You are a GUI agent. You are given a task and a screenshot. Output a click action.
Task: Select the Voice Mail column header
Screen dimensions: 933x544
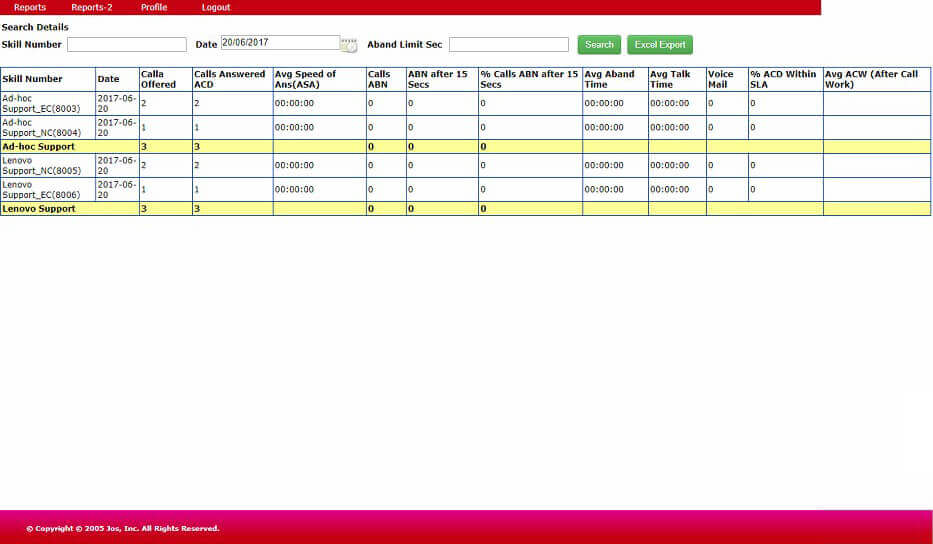[x=727, y=79]
